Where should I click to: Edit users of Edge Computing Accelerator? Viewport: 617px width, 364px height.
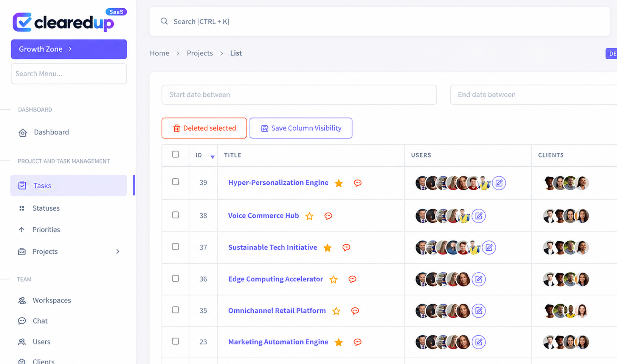[479, 279]
